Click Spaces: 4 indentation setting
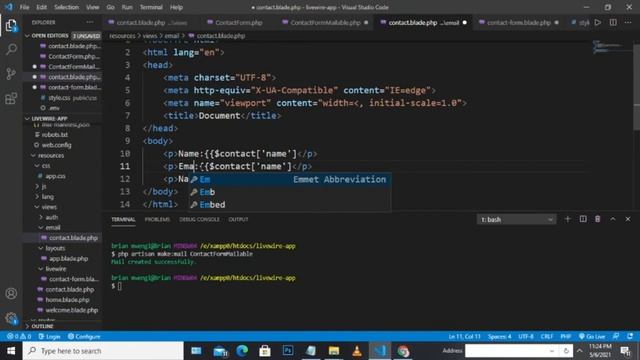640x360 pixels. tap(500, 336)
